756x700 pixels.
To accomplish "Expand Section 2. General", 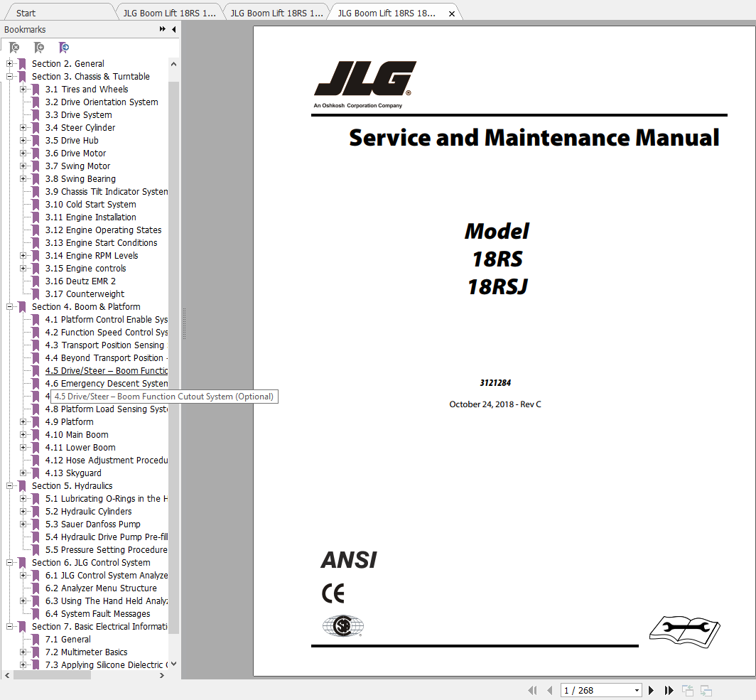I will click(9, 63).
